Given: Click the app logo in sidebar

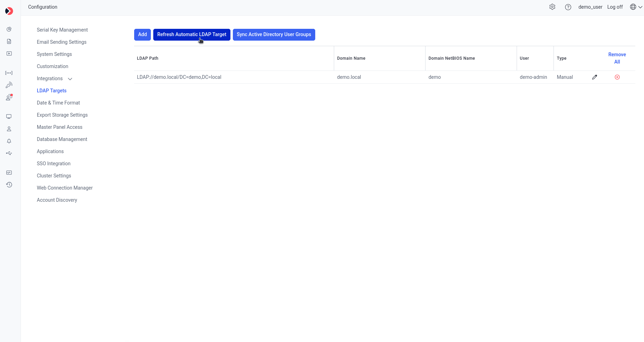Looking at the screenshot, I should tap(9, 11).
